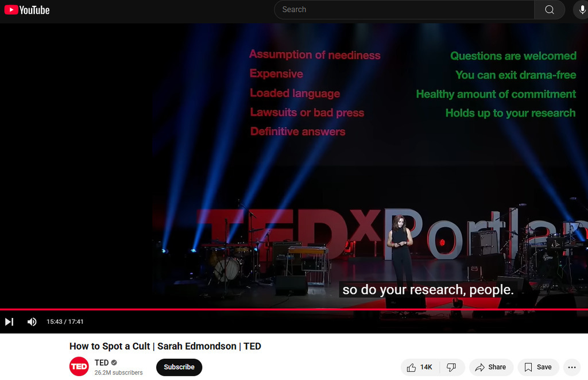Open the more actions three-dot menu

571,367
